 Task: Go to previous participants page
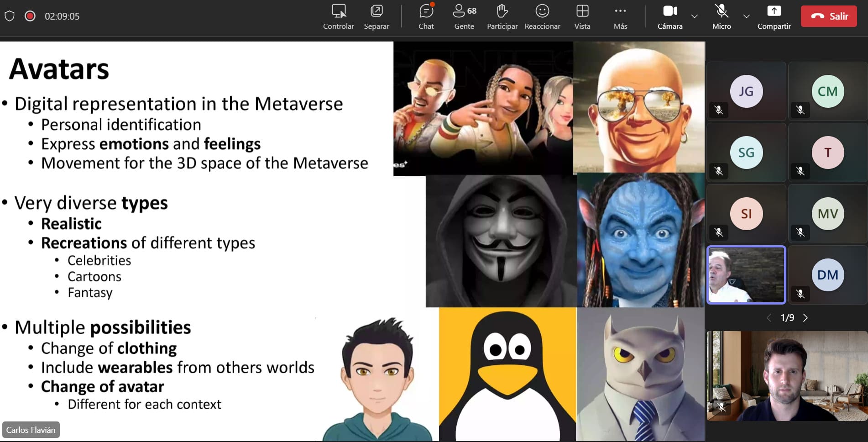tap(769, 318)
